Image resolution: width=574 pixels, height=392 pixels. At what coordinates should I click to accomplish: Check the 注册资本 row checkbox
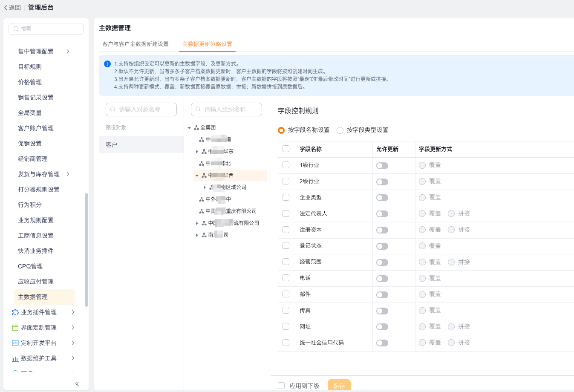tap(286, 230)
